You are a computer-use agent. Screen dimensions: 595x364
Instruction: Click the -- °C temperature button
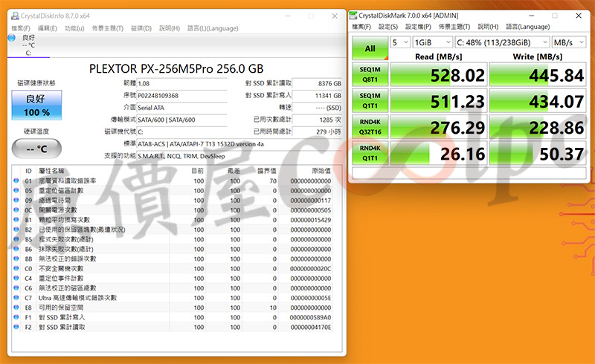click(x=36, y=149)
